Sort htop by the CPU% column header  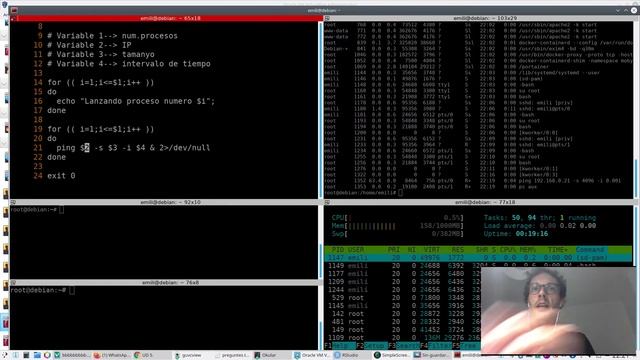click(508, 249)
